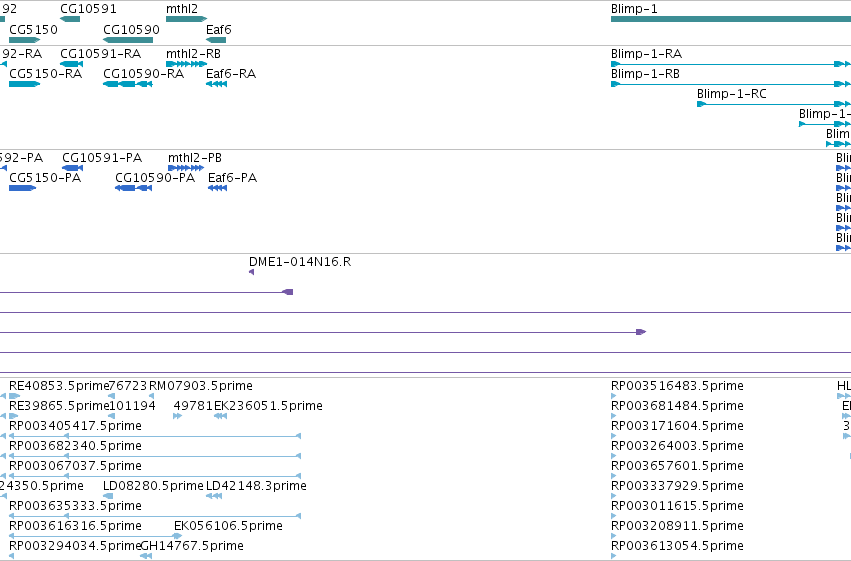Select the RP003682340.5prime EST label
The height and width of the screenshot is (561, 851).
pyautogui.click(x=75, y=446)
